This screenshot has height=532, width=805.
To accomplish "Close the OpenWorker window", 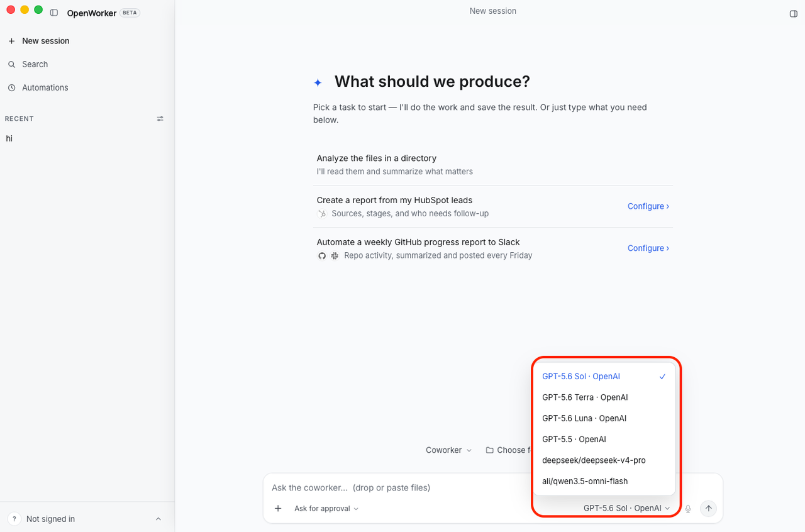I will point(11,10).
